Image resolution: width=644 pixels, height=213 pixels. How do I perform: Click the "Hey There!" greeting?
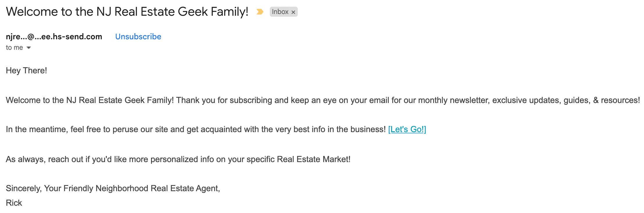click(x=26, y=71)
